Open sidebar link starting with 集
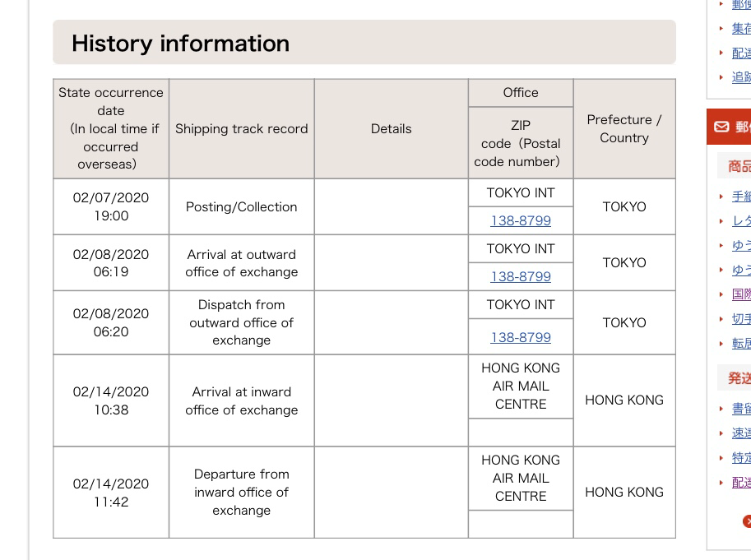 (x=741, y=29)
